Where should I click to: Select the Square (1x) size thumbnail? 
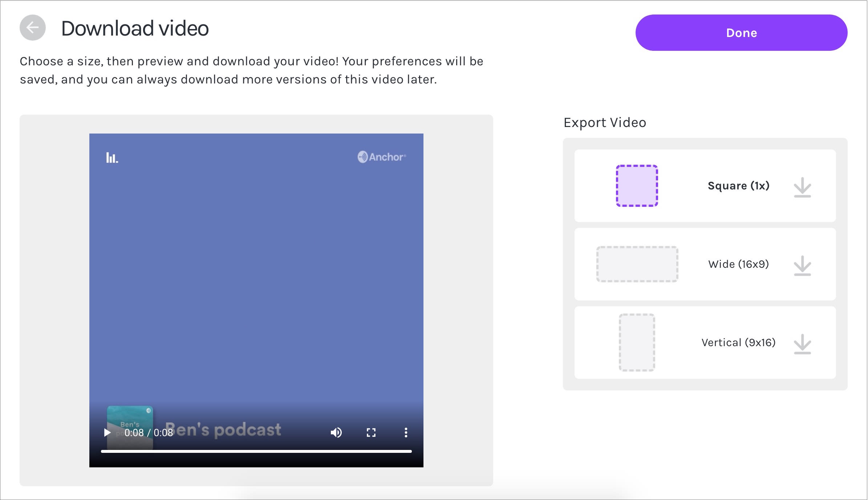(x=637, y=186)
